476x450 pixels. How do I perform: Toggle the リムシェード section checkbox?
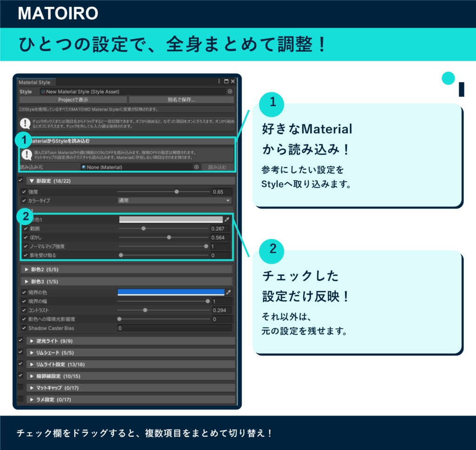pos(20,352)
